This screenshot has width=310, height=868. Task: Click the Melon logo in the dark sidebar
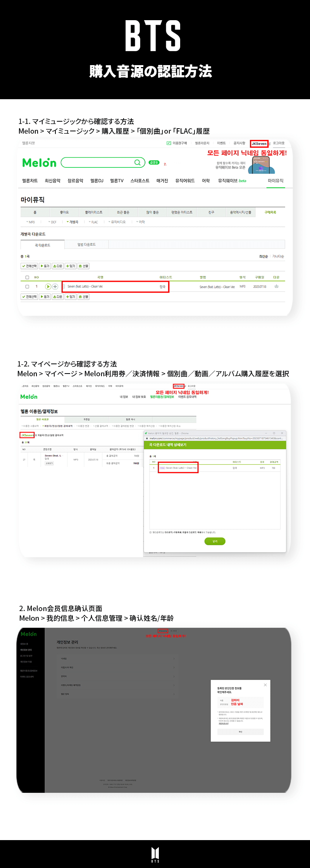point(29,634)
